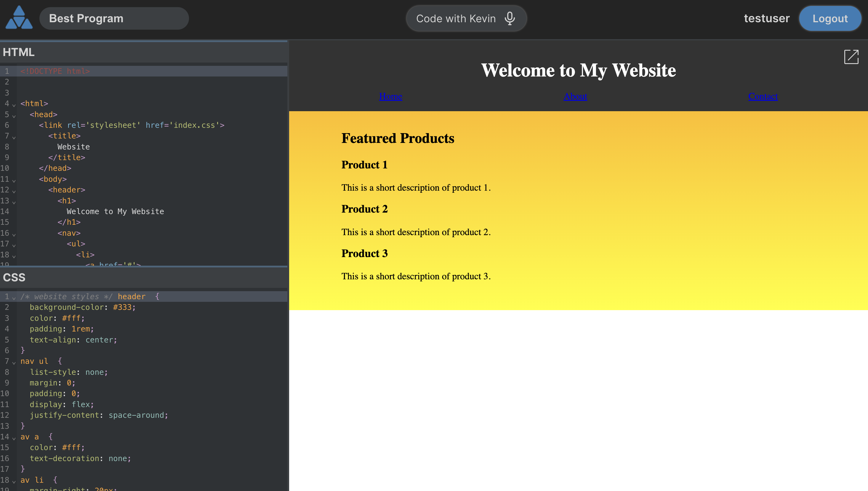Click the About link in preview
This screenshot has width=868, height=491.
575,96
